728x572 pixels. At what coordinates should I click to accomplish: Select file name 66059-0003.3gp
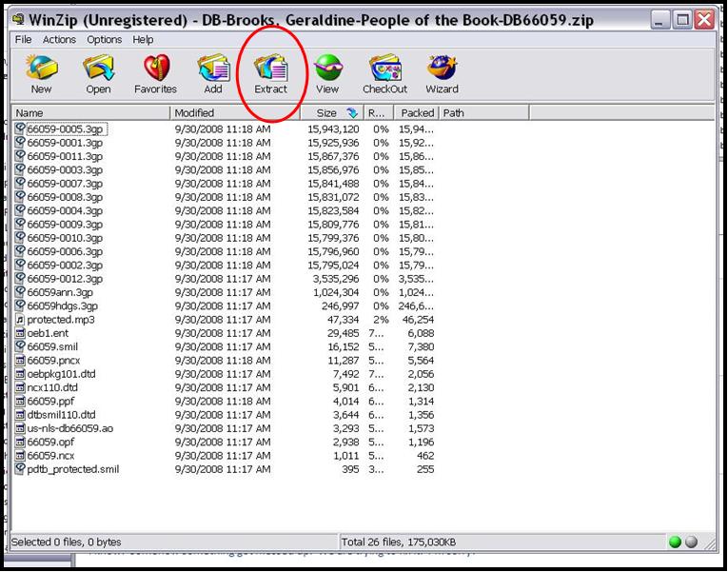65,169
